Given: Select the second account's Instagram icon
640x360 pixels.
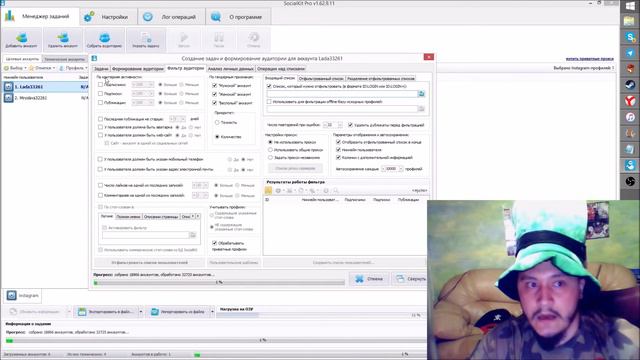Looking at the screenshot, I should 9,98.
